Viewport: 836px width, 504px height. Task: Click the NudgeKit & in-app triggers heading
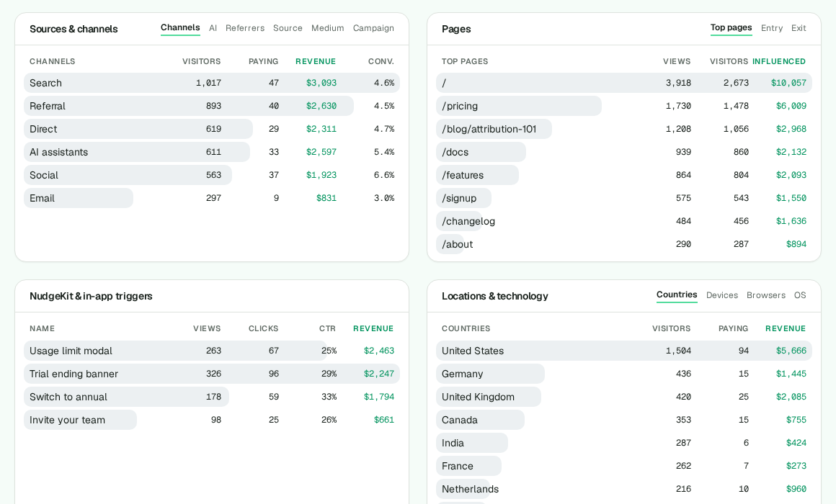tap(92, 296)
